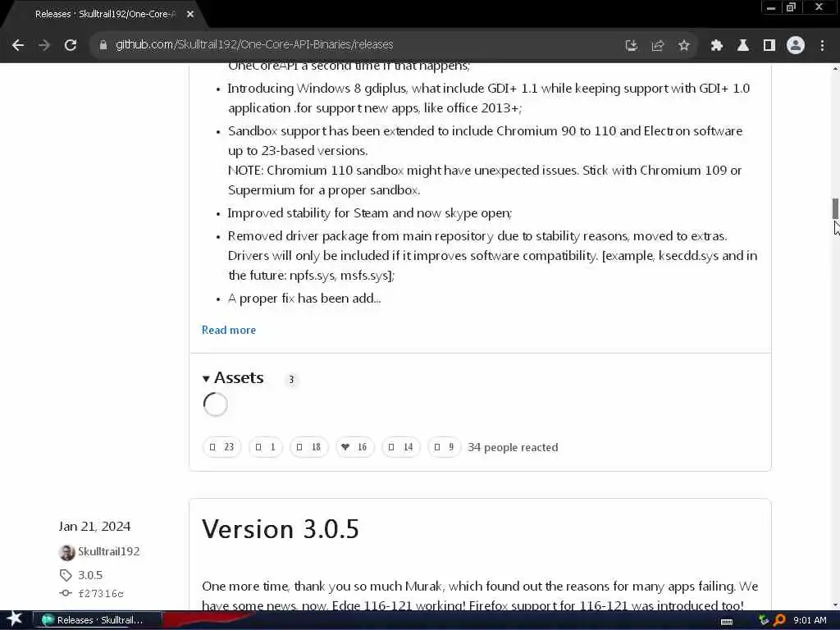Collapse the Assets section
840x630 pixels.
tap(233, 377)
